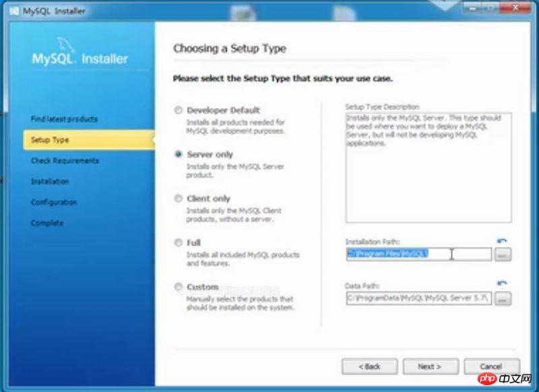Go back with the Back button
Screen dimensions: 539x392
click(369, 366)
